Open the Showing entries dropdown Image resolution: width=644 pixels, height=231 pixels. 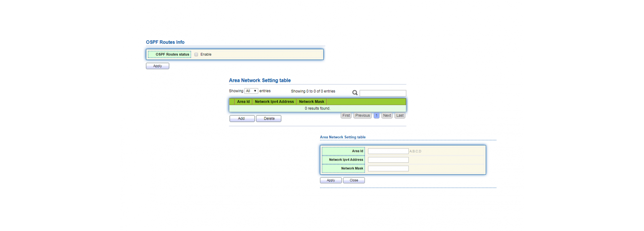click(x=251, y=91)
